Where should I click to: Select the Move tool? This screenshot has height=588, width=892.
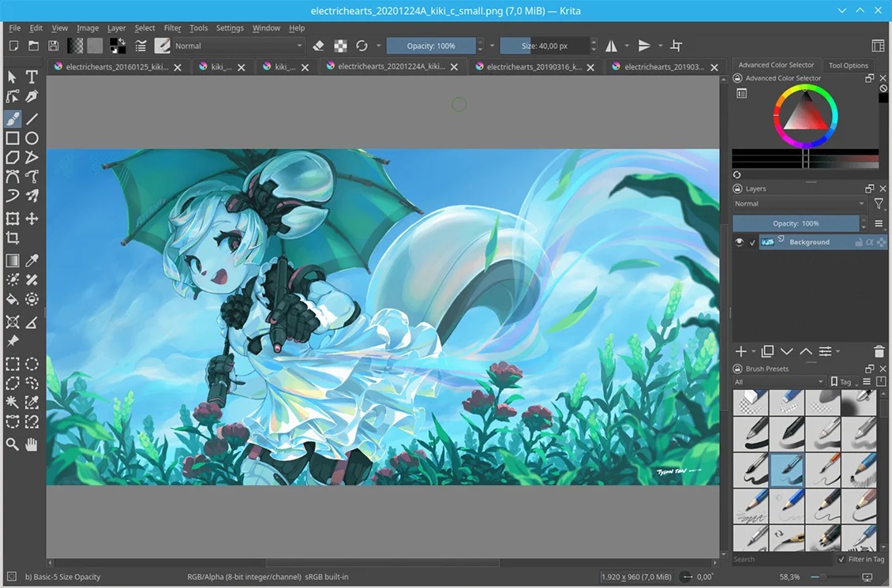(32, 219)
